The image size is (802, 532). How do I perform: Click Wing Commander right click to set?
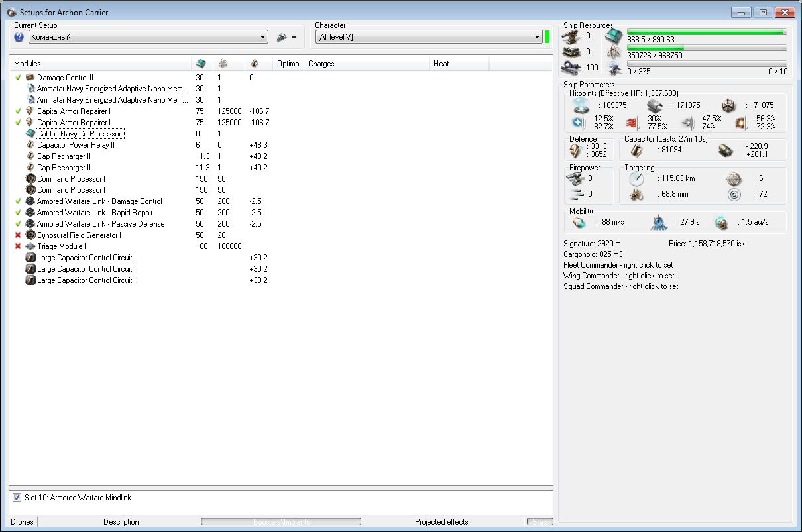tap(619, 276)
